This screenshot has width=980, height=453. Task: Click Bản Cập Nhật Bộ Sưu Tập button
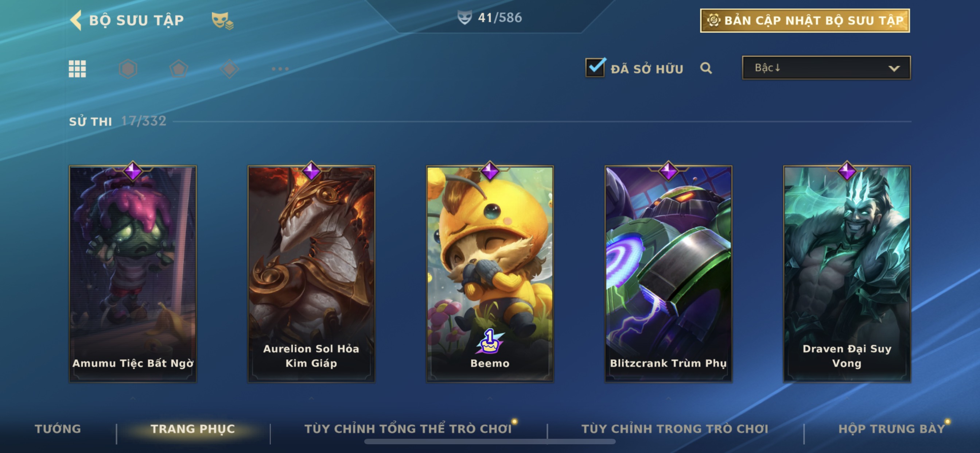click(x=805, y=20)
